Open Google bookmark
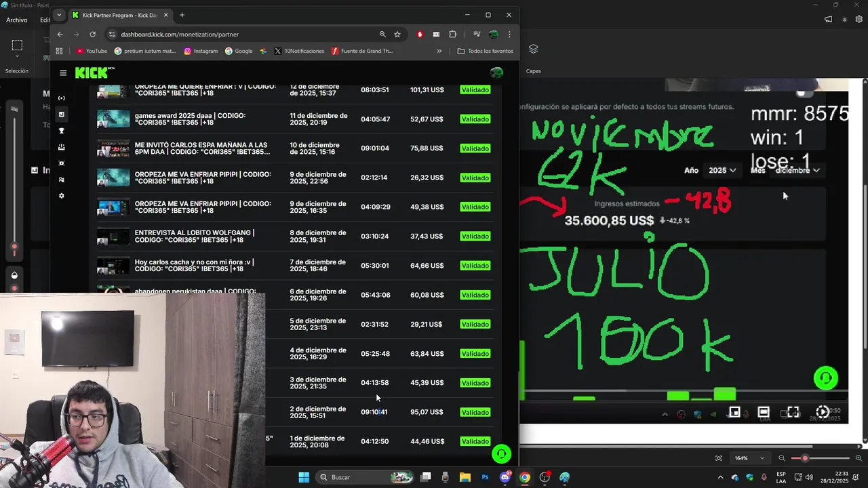This screenshot has height=488, width=868. 239,51
